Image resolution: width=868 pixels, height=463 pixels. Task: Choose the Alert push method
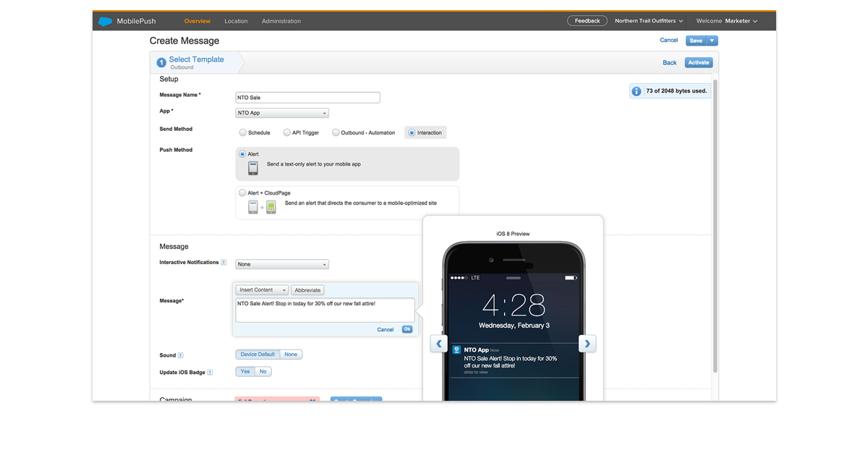click(242, 154)
